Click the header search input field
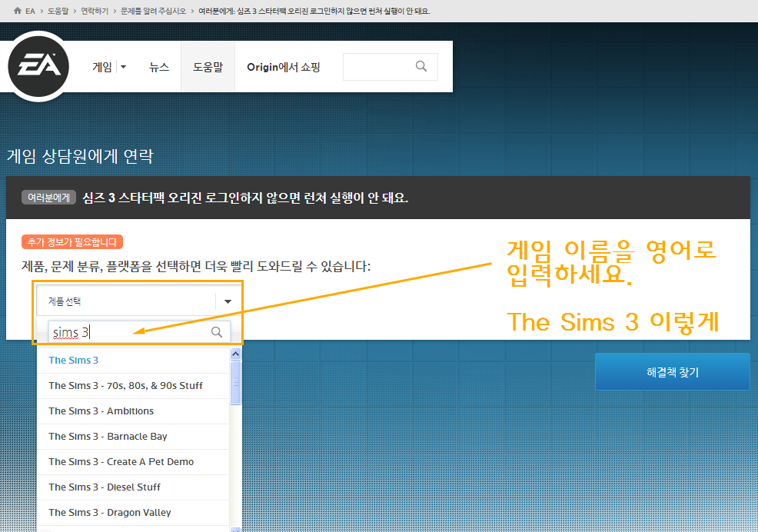This screenshot has width=758, height=532. point(390,67)
